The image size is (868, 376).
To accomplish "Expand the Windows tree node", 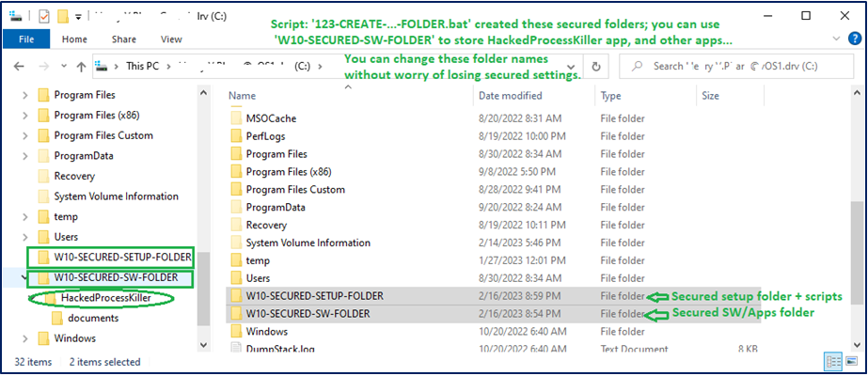I will (24, 338).
